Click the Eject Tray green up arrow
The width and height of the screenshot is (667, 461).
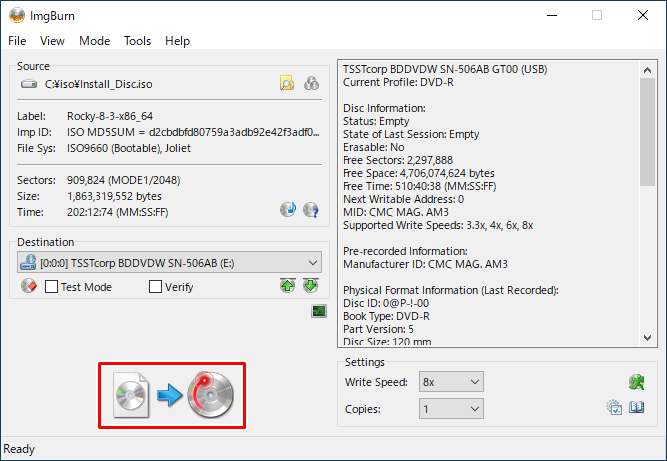288,287
